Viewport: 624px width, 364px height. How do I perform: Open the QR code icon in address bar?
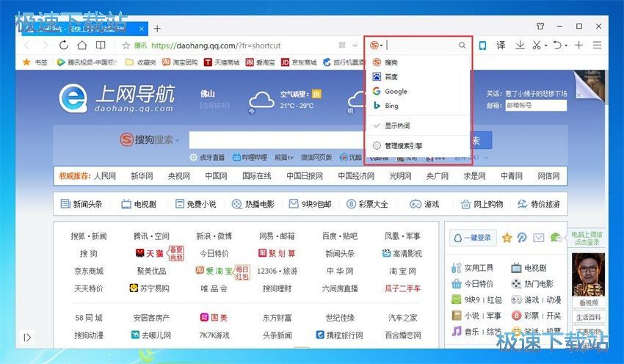click(342, 45)
